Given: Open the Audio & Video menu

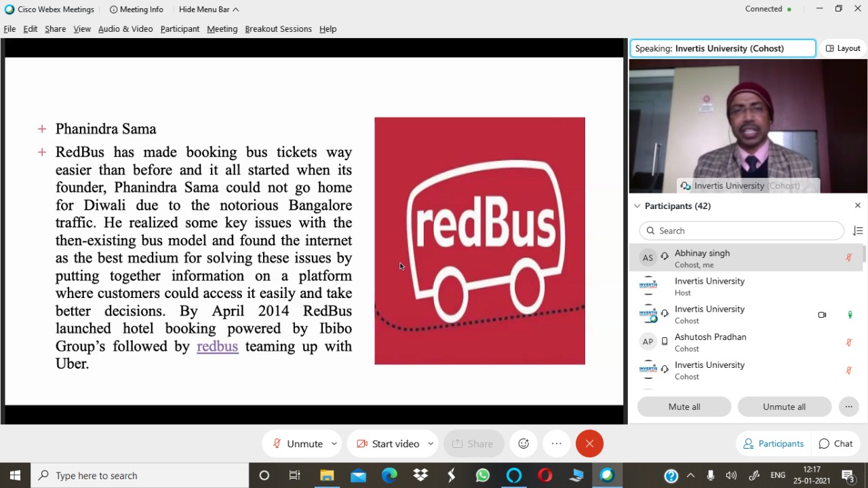Looking at the screenshot, I should pyautogui.click(x=125, y=29).
